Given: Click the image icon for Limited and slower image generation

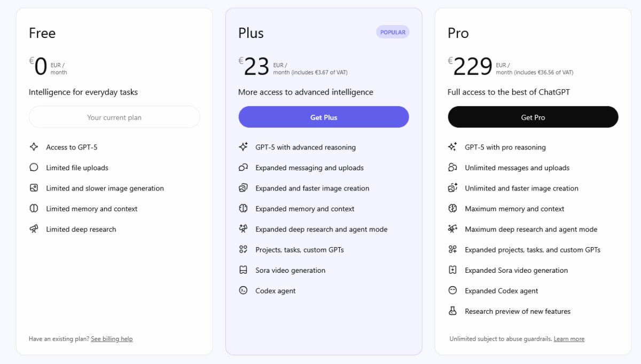Looking at the screenshot, I should tap(34, 188).
